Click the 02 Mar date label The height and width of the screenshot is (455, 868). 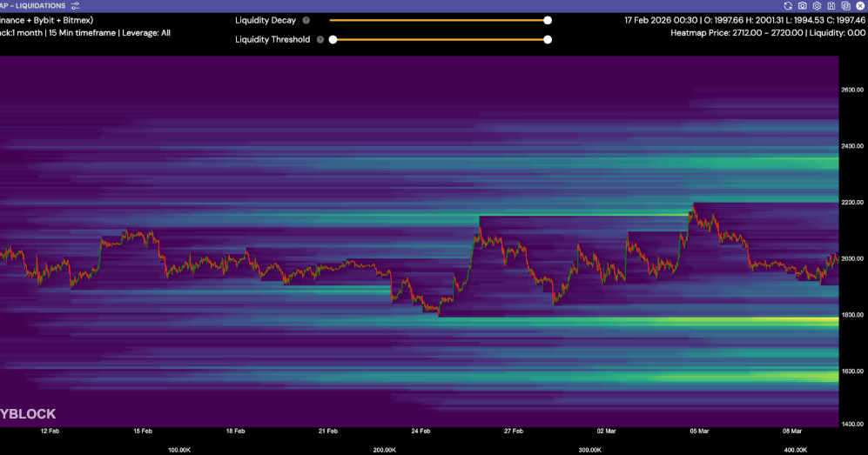click(606, 431)
